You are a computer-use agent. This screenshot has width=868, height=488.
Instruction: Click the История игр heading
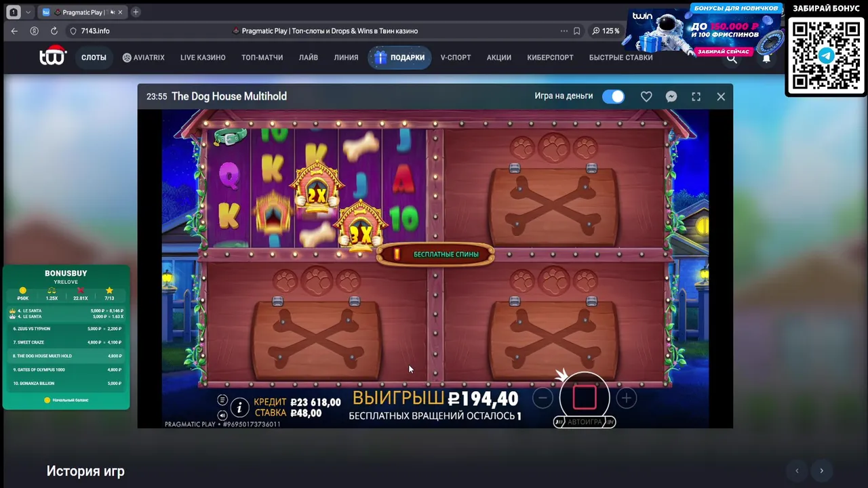click(x=85, y=471)
